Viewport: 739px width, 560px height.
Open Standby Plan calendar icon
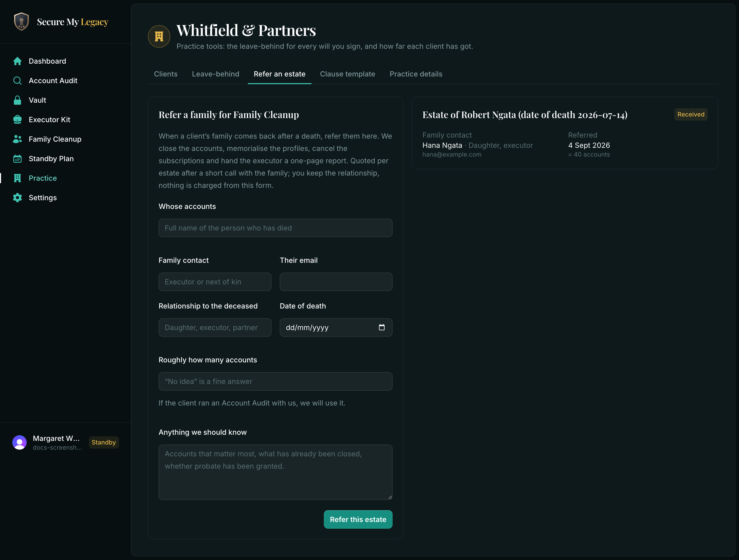point(17,159)
